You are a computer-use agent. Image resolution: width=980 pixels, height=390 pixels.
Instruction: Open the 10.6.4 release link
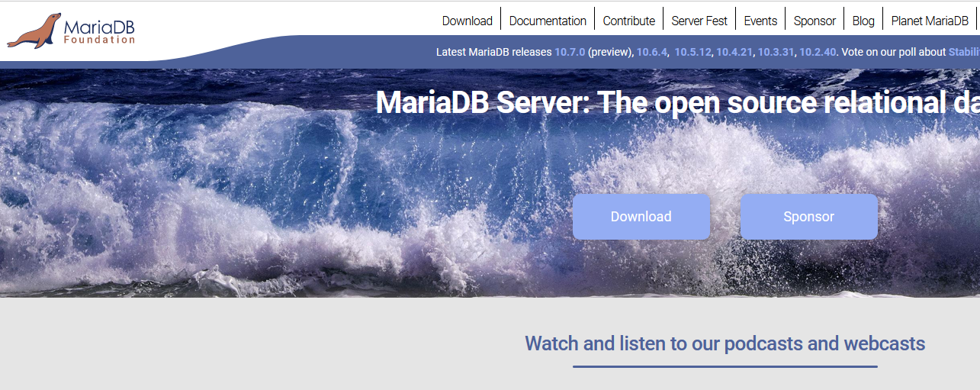(x=652, y=52)
